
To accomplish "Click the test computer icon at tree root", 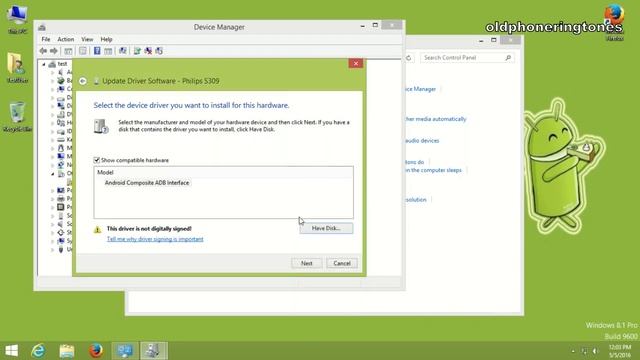I will click(52, 64).
